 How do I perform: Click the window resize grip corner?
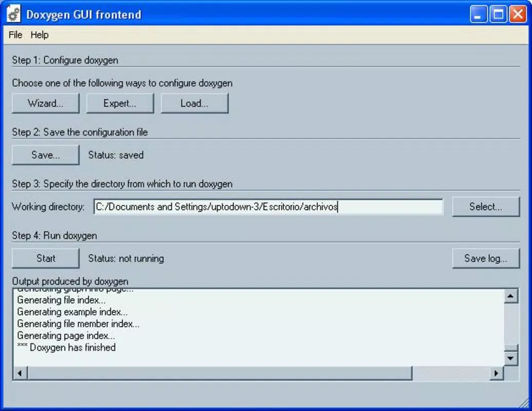point(523,402)
